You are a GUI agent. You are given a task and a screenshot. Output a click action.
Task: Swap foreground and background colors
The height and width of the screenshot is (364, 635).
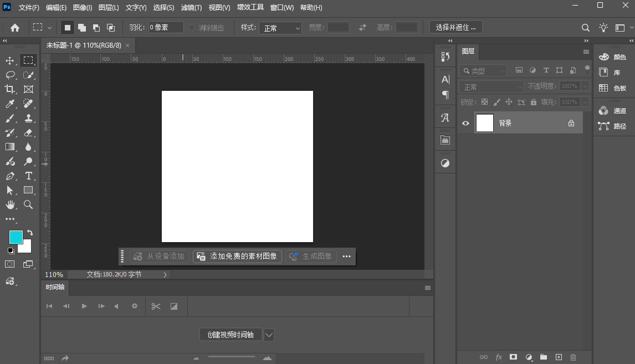30,233
